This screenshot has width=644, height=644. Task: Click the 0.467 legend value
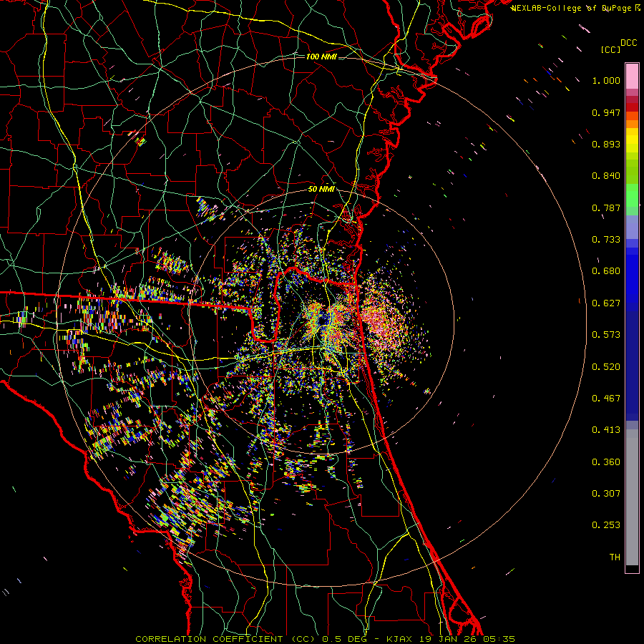pos(606,399)
